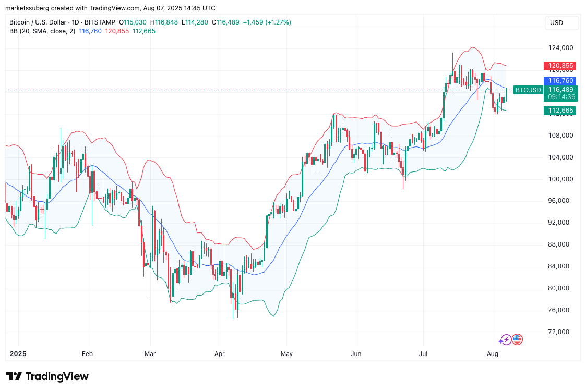Click the 2025 label on time axis
Viewport: 586px width, 392px height.
(x=18, y=353)
